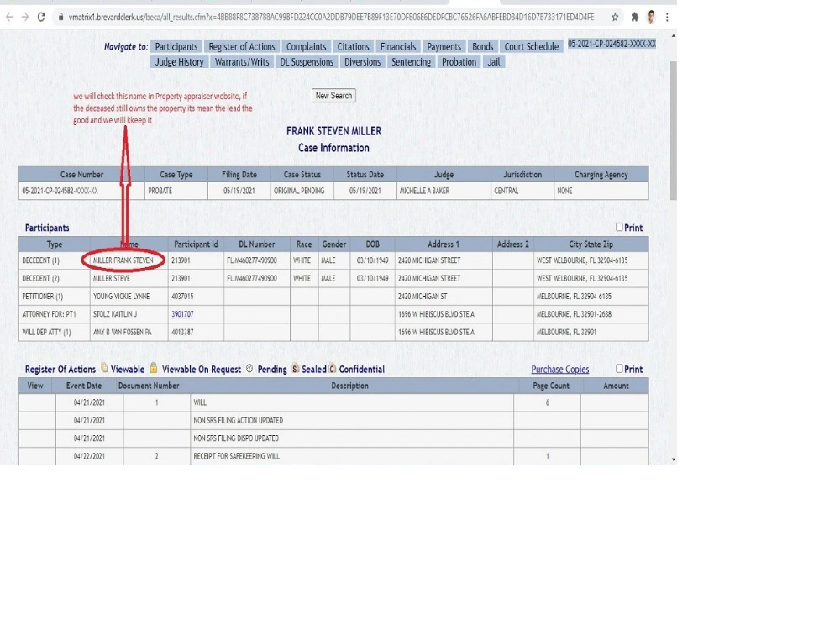840x630 pixels.
Task: Open the Diversions navigation item
Action: pos(362,62)
